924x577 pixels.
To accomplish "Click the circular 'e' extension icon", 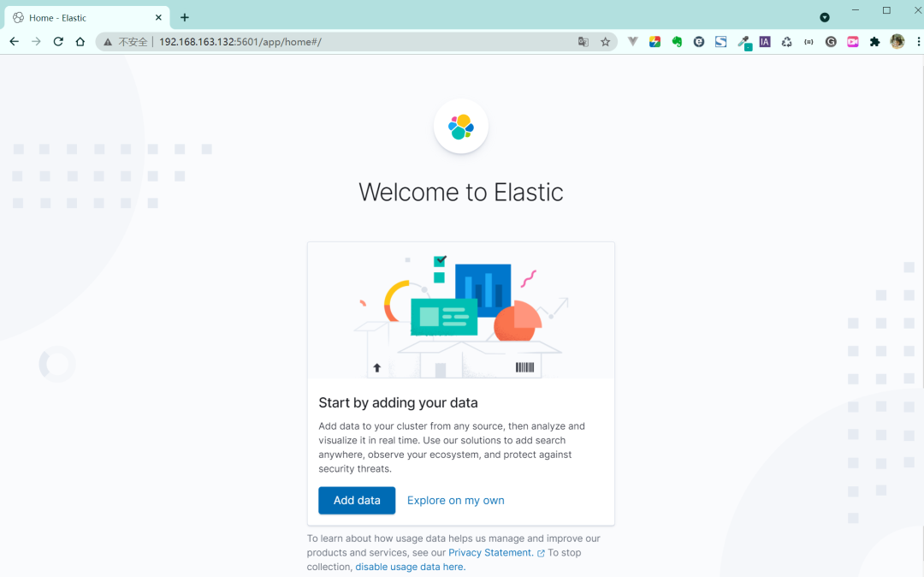I will [699, 42].
